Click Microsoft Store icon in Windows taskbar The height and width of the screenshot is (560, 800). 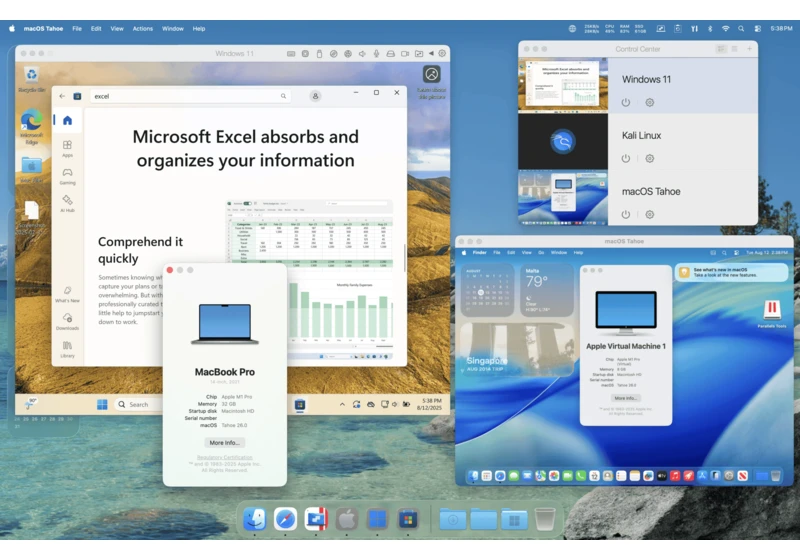[x=300, y=405]
